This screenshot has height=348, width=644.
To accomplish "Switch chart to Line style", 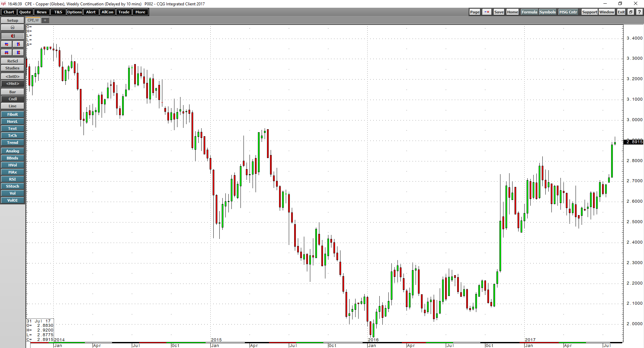I will pos(12,106).
